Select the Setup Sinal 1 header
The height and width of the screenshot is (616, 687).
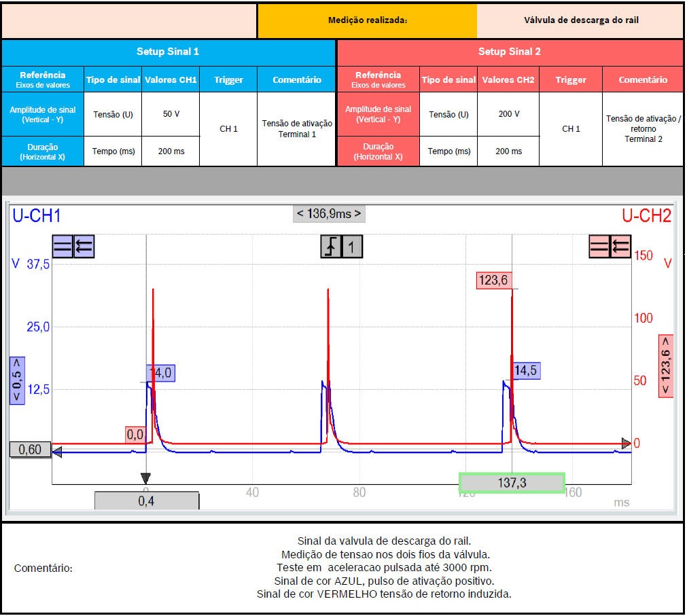[168, 52]
